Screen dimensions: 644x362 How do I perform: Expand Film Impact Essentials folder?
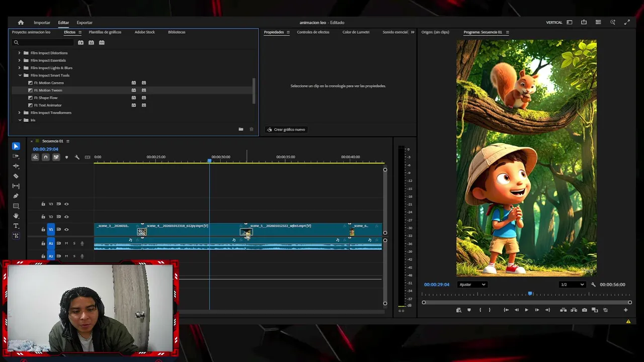20,60
